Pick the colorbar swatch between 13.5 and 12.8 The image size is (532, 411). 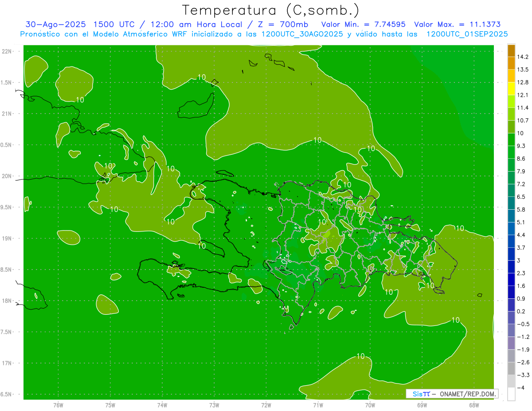(511, 76)
